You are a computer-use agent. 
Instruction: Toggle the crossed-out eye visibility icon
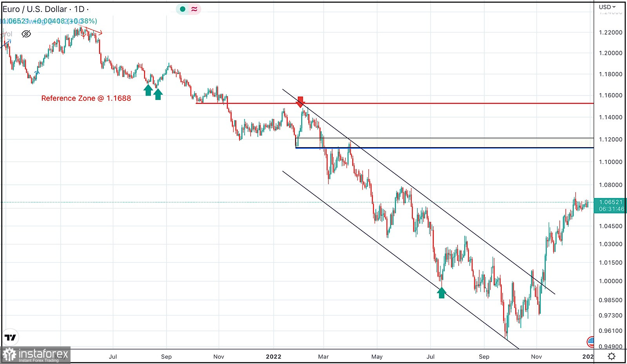point(26,34)
